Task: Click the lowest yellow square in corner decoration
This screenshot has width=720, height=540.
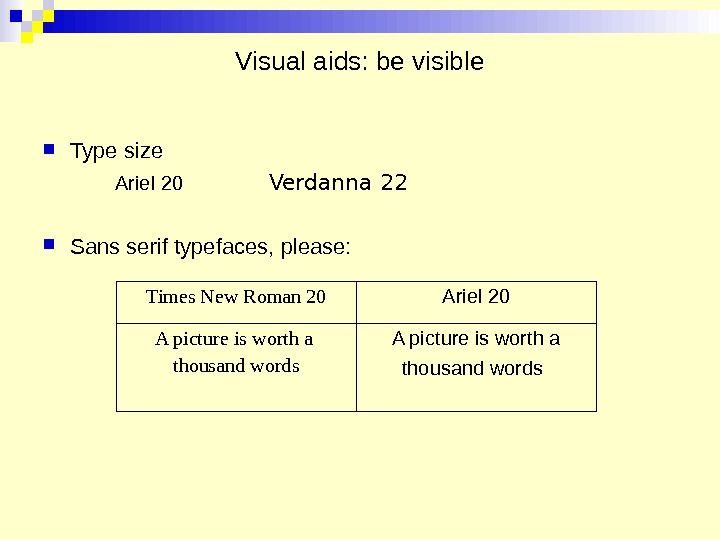Action: coord(27,38)
